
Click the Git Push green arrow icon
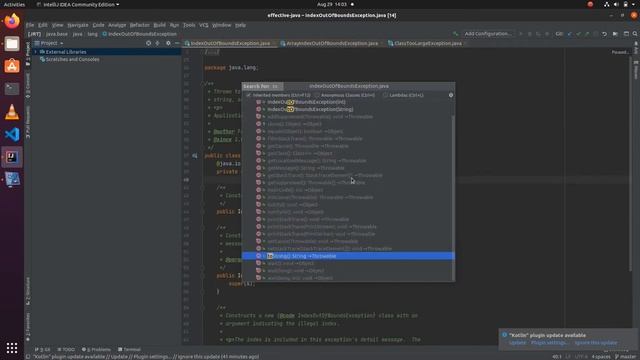tap(587, 34)
